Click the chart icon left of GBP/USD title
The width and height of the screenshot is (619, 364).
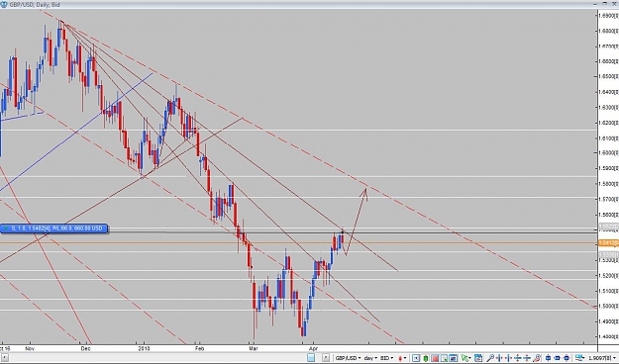point(4,5)
